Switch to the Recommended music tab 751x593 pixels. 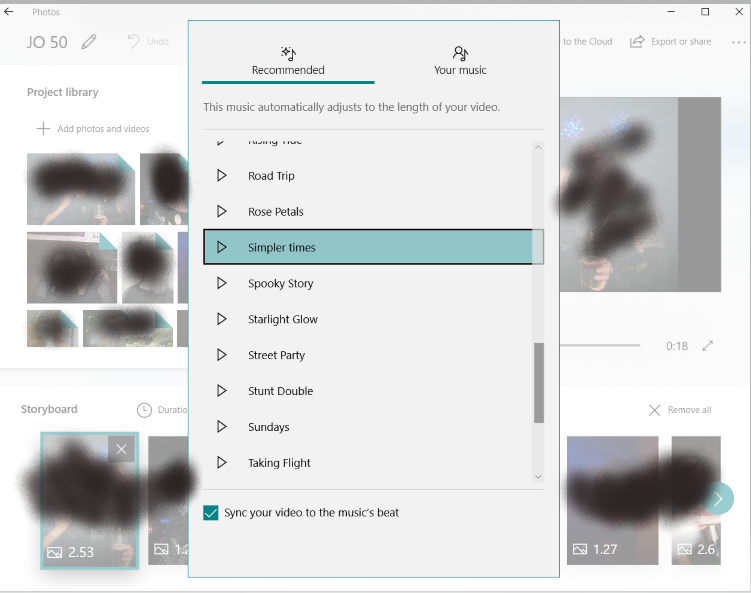288,62
